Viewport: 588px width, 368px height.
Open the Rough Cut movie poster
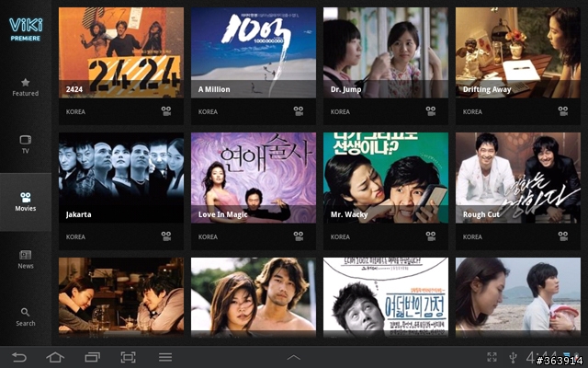[x=518, y=178]
